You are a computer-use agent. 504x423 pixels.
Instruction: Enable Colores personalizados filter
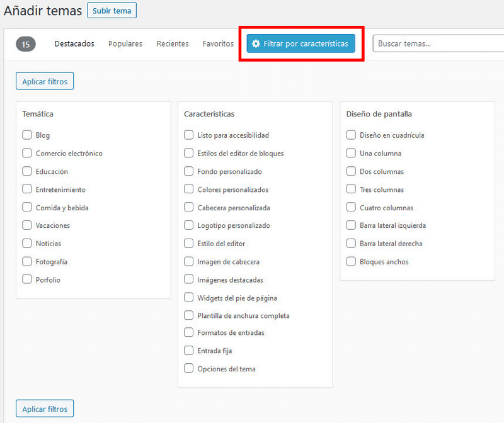tap(188, 189)
